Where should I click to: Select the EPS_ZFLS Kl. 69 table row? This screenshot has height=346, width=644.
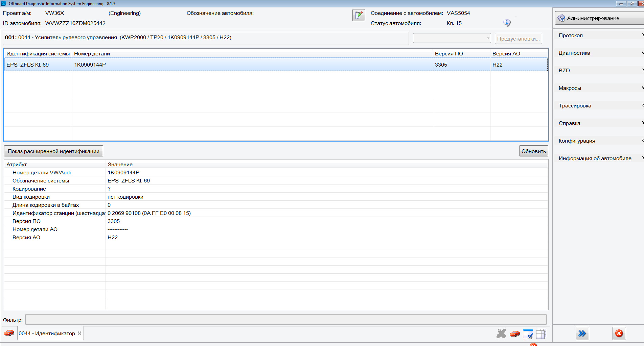pyautogui.click(x=276, y=65)
